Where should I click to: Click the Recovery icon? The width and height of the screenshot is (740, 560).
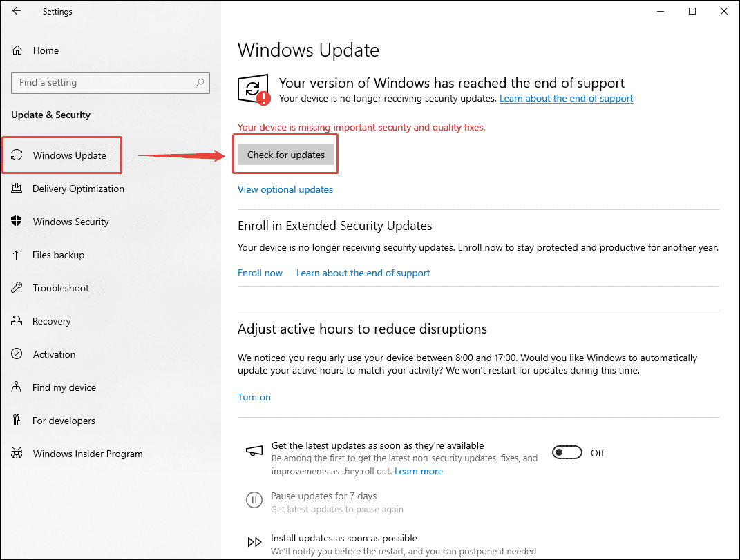point(17,321)
